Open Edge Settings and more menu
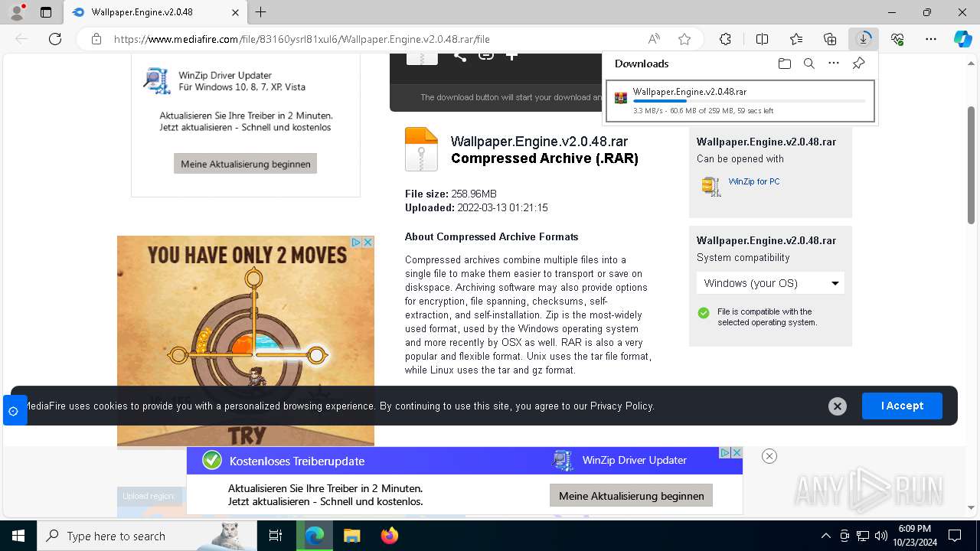 click(x=931, y=39)
